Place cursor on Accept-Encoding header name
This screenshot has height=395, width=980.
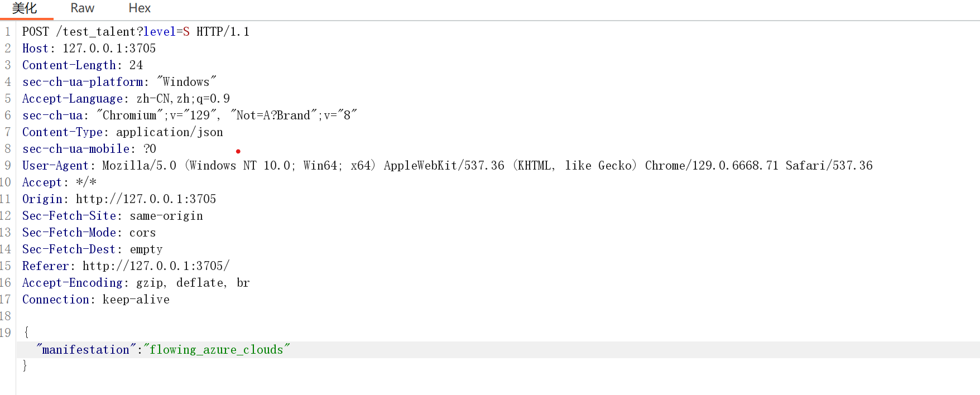click(x=72, y=283)
